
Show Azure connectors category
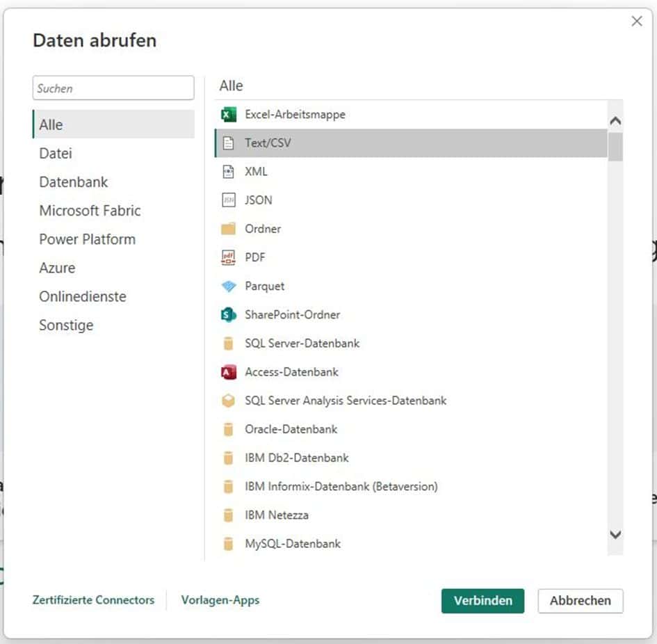click(x=57, y=268)
